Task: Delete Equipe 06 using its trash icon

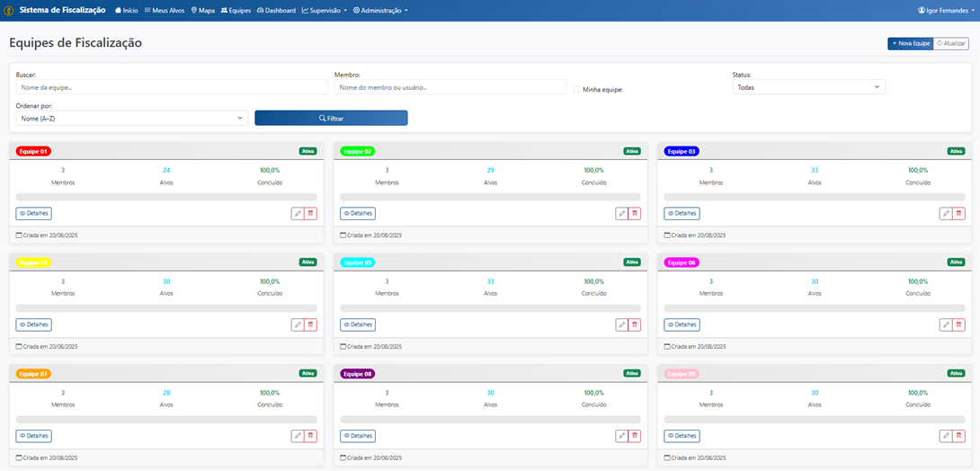Action: tap(958, 325)
